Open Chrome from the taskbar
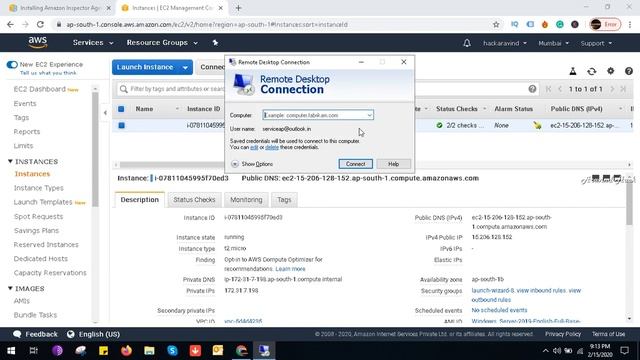The image size is (640, 360). 241,351
